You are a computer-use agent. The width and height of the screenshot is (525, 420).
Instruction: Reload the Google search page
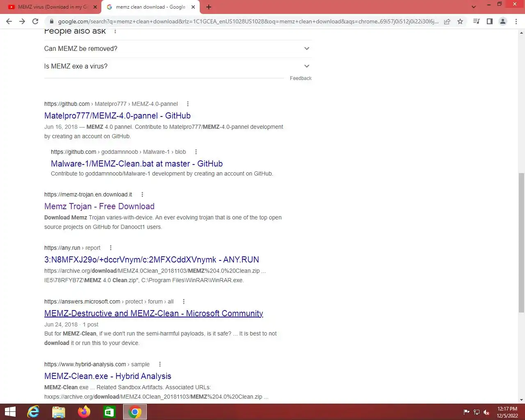[35, 21]
